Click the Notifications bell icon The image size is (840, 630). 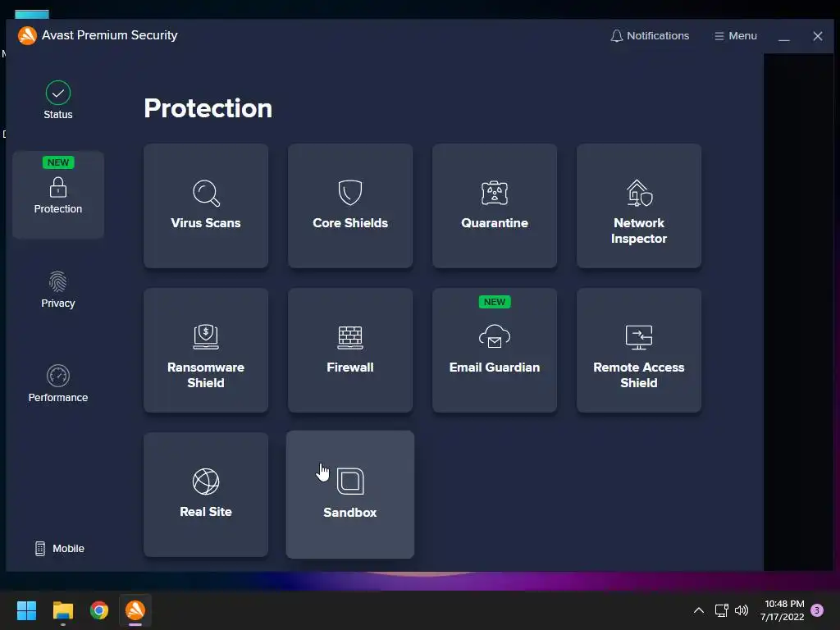point(617,36)
